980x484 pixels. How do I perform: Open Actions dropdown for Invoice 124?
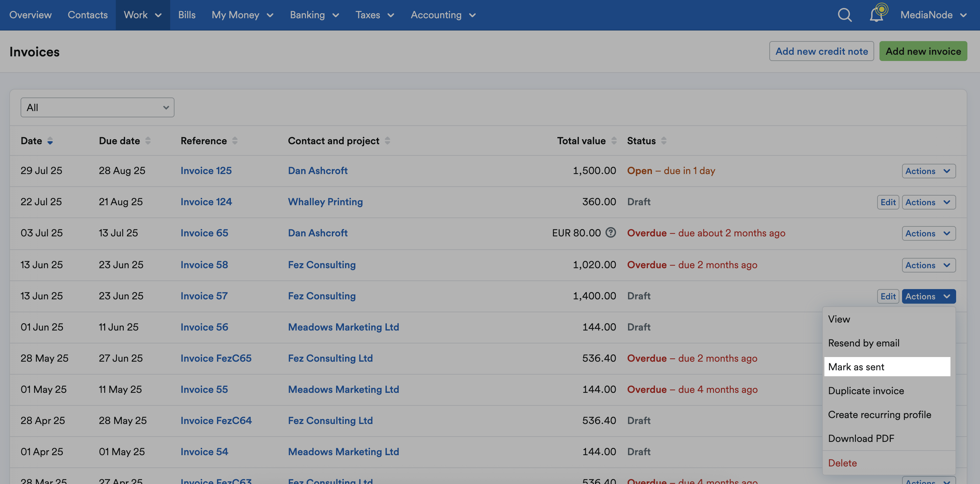click(x=928, y=202)
